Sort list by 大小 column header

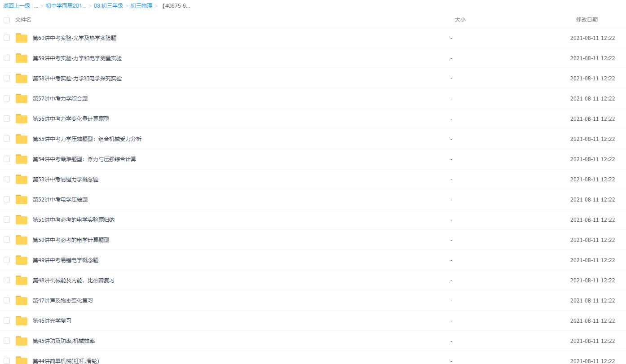pos(460,20)
